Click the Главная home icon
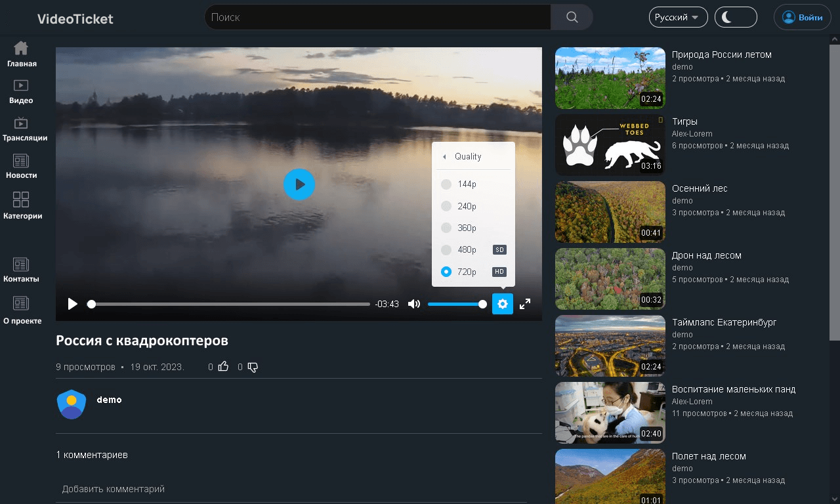The height and width of the screenshot is (504, 840). [21, 54]
